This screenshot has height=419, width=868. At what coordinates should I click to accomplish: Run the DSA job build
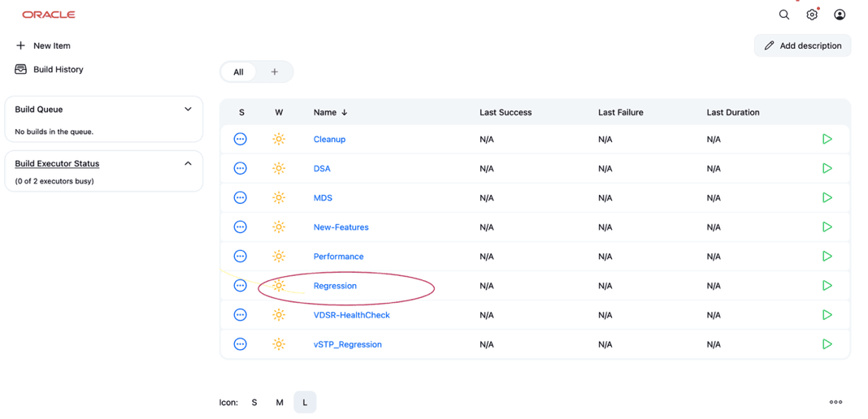[827, 168]
